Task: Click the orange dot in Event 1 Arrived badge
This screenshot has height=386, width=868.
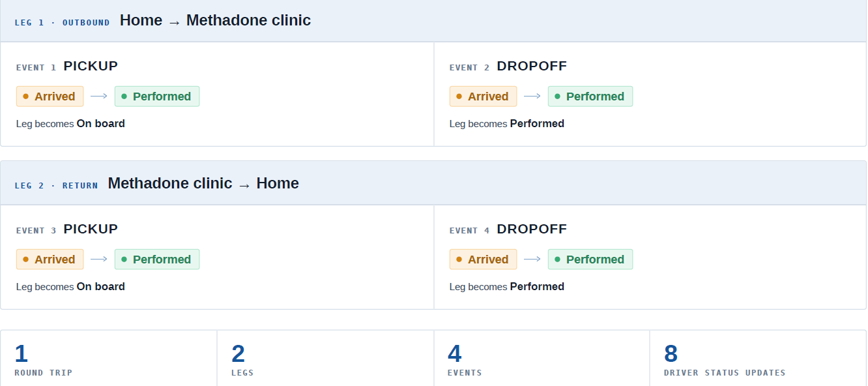Action: 26,96
